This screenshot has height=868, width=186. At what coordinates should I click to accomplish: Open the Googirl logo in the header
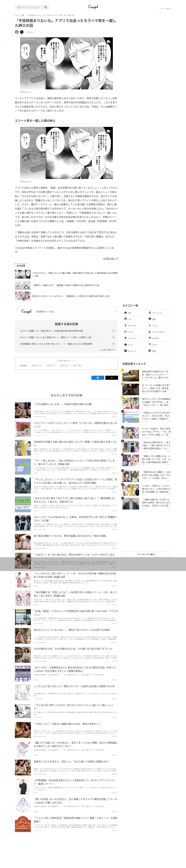pos(93,7)
